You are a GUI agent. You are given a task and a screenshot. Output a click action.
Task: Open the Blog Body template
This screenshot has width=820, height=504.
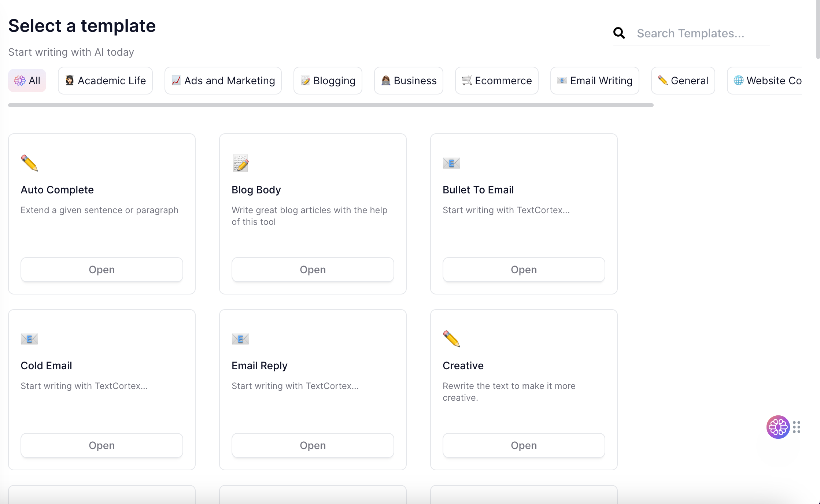tap(313, 270)
